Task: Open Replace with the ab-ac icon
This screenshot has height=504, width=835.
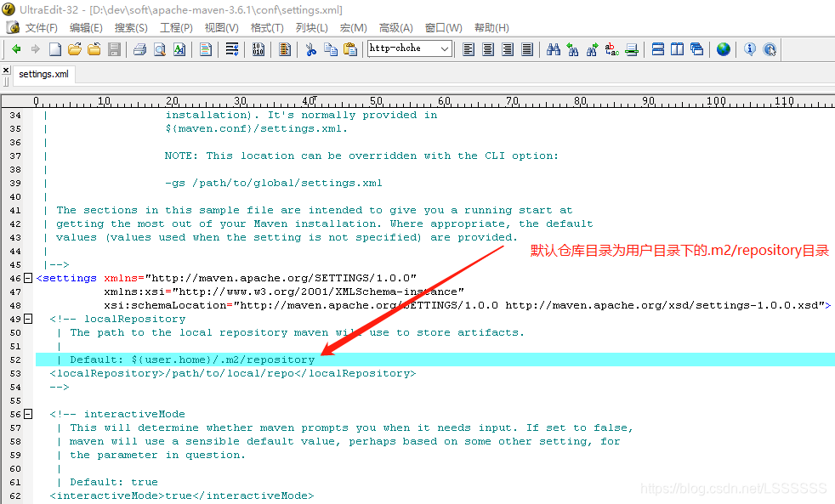Action: coord(612,49)
